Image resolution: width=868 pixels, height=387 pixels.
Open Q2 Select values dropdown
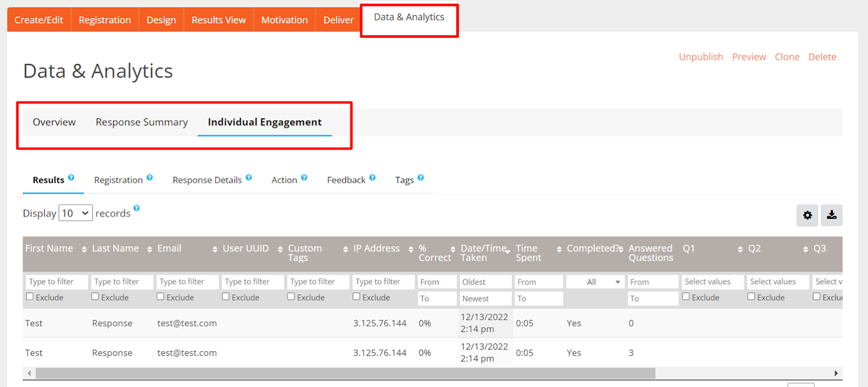pos(778,282)
